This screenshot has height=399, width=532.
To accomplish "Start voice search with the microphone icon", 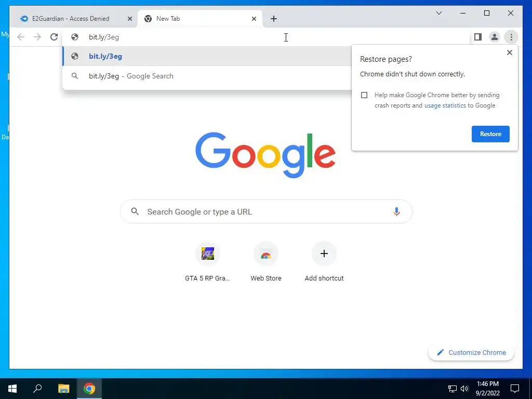I will pos(396,211).
